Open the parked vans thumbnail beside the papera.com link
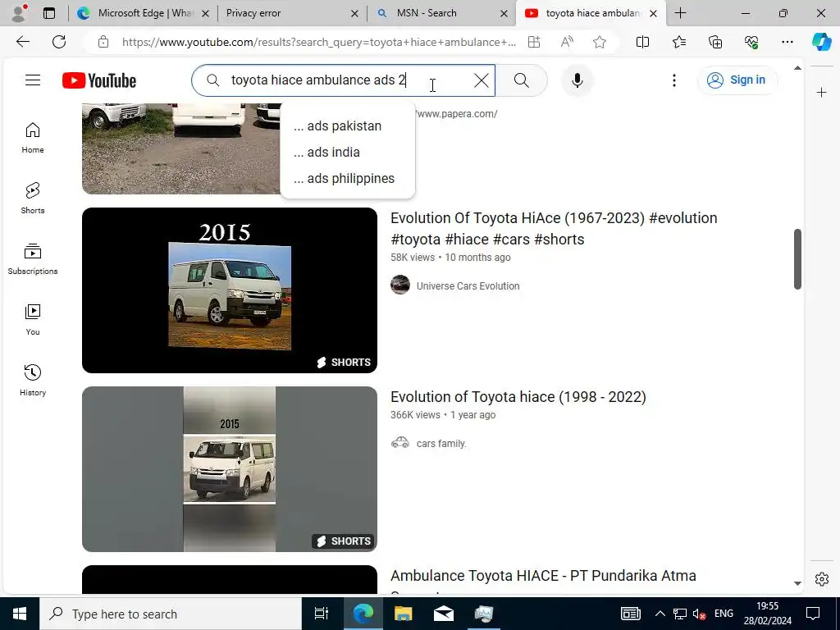This screenshot has height=630, width=840. click(x=180, y=148)
